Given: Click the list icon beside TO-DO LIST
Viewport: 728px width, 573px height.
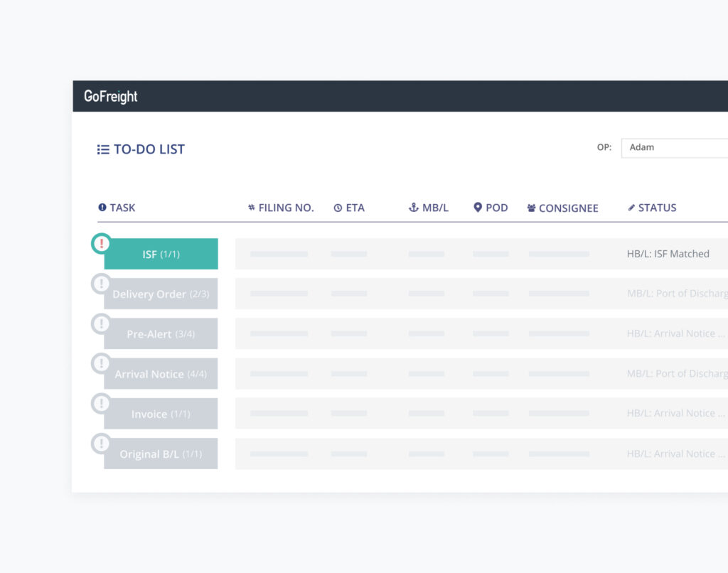Looking at the screenshot, I should (103, 149).
